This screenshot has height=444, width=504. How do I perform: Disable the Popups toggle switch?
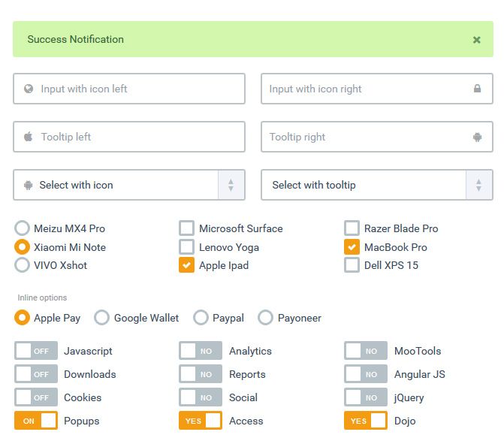tap(35, 421)
